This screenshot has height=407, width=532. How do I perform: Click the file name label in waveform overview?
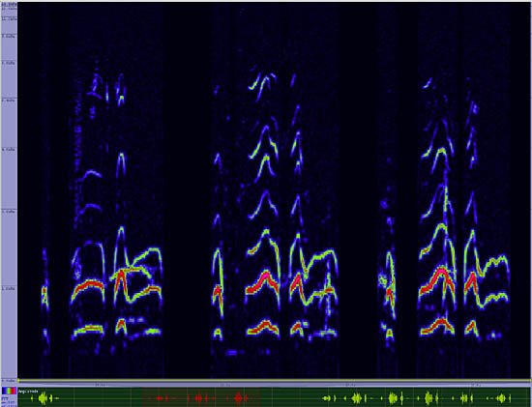(x=28, y=392)
